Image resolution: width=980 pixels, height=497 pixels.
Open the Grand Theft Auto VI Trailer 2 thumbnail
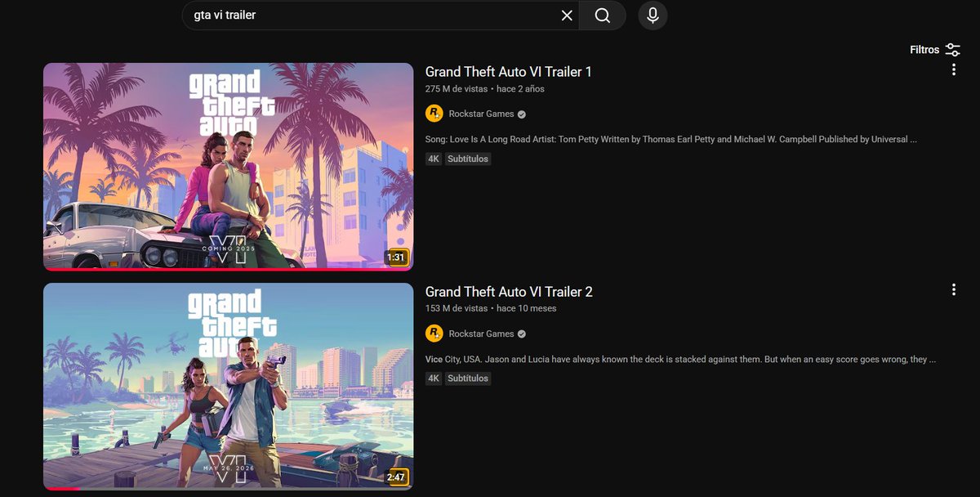point(229,387)
